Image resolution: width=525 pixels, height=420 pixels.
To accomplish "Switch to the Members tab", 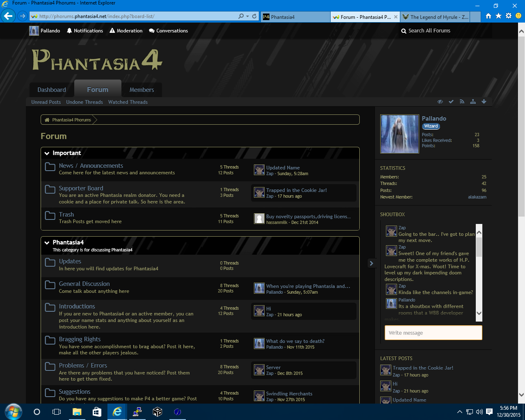I will (142, 90).
